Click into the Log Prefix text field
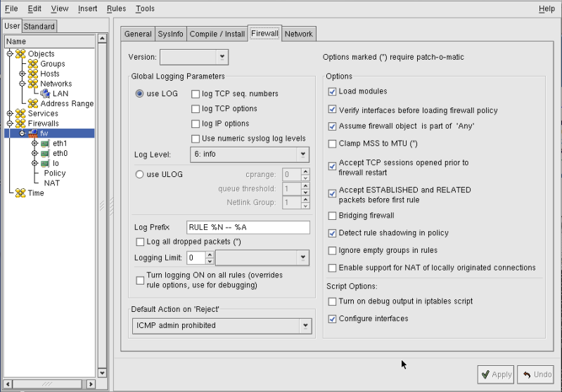The width and height of the screenshot is (562, 392). click(248, 228)
